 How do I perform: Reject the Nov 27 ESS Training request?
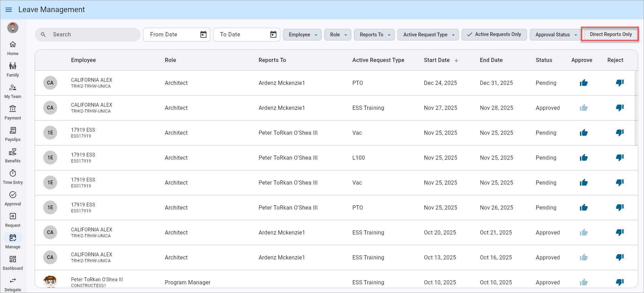coord(619,108)
